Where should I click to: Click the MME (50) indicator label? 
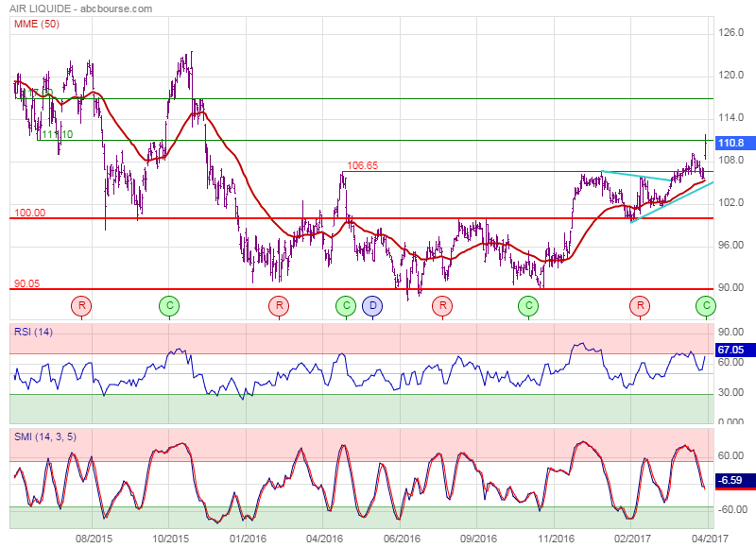(36, 24)
